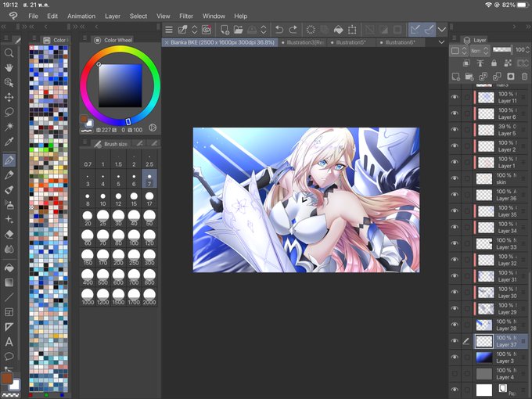
Task: Choose the 0.7 brush size preset
Action: pos(88,160)
